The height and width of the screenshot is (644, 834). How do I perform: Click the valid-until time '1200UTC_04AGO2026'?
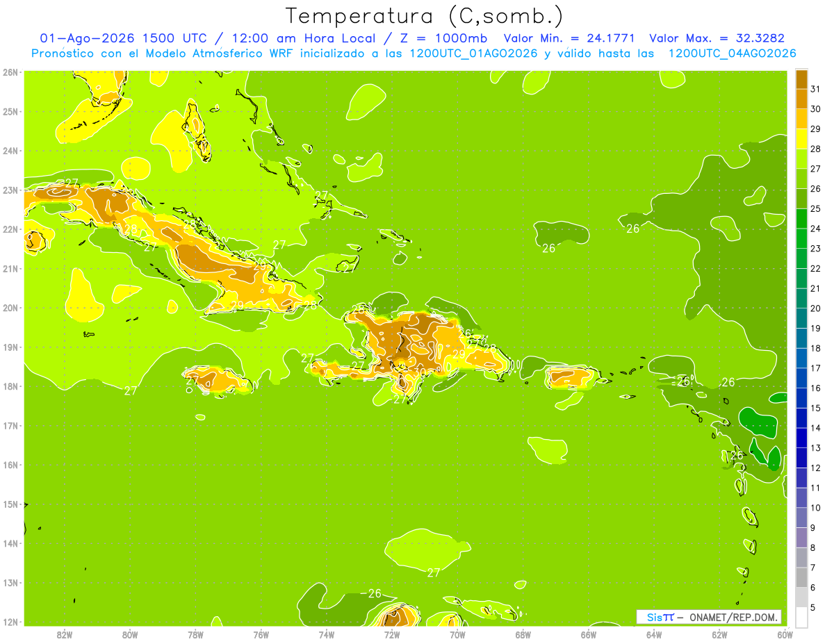click(x=732, y=53)
